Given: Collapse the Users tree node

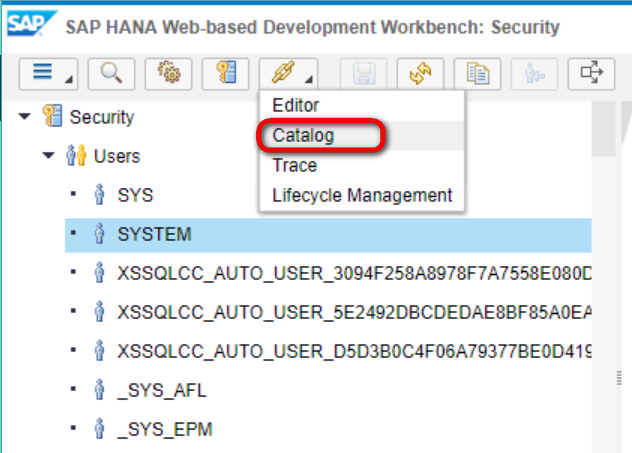Looking at the screenshot, I should point(48,155).
